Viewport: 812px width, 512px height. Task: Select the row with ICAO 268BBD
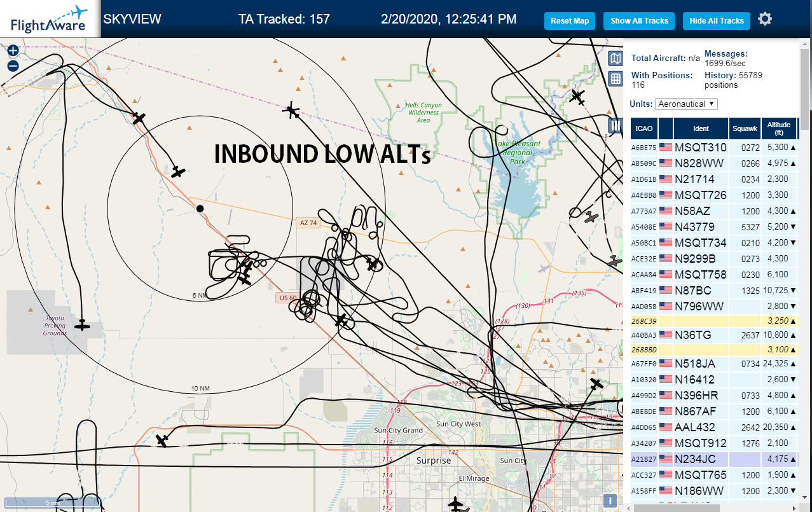[x=714, y=350]
